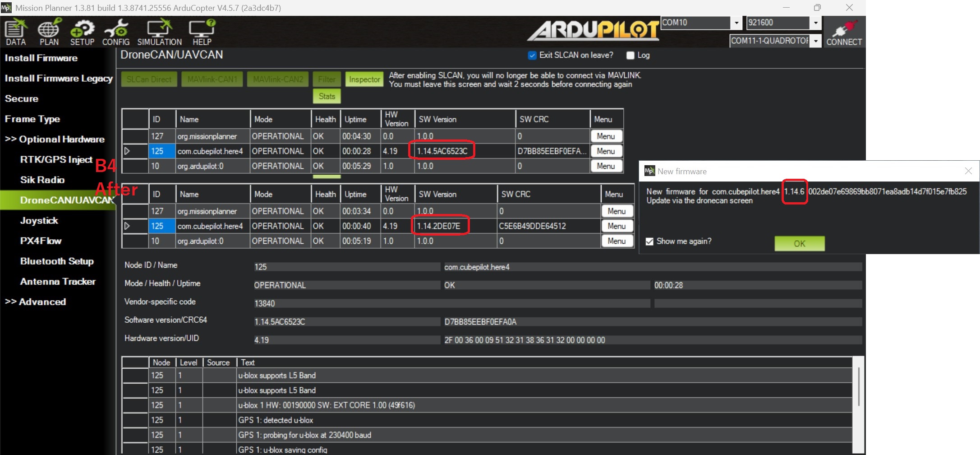Click the New firmware dialog app icon
980x455 pixels.
click(649, 171)
